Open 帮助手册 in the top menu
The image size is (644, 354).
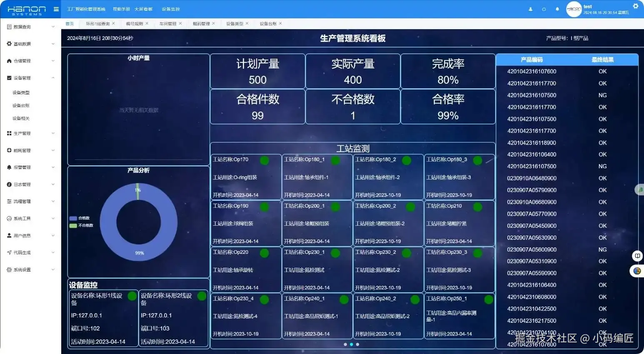click(121, 9)
